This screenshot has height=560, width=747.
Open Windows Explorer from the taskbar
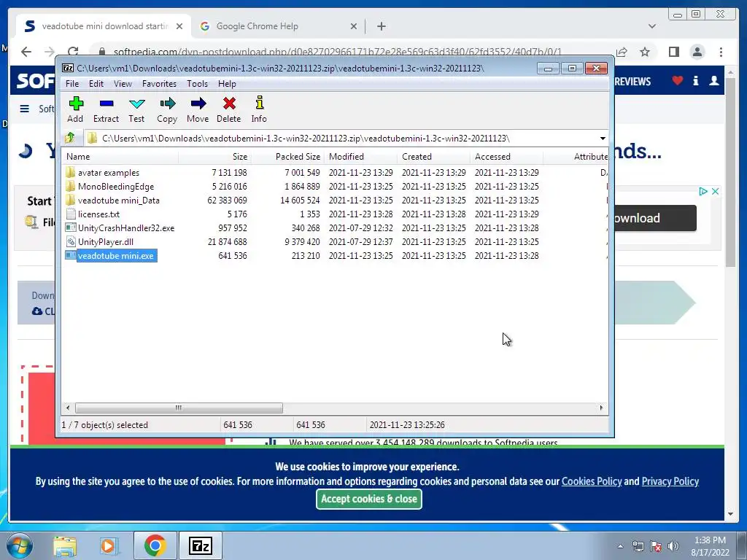pyautogui.click(x=65, y=546)
